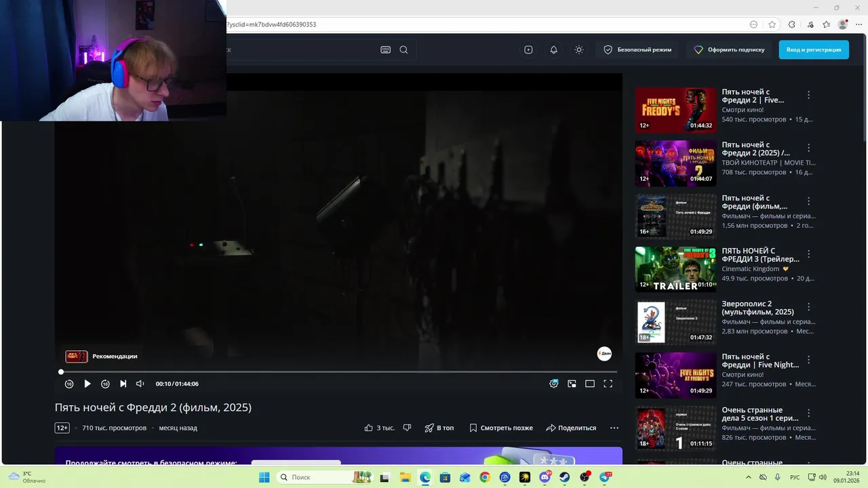The width and height of the screenshot is (868, 488).
Task: Open options for Пять ночей с Фредди (фильм) suggestion
Action: click(x=808, y=201)
